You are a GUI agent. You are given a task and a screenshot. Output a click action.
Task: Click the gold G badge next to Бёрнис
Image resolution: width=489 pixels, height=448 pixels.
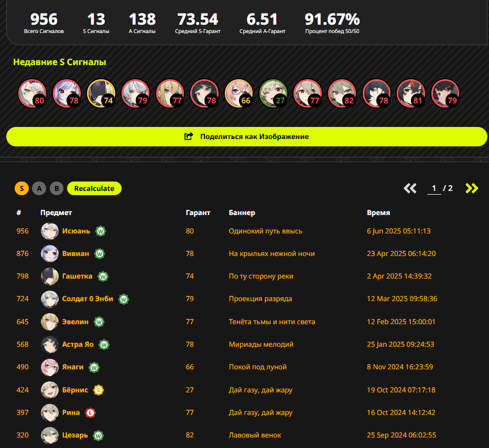point(99,390)
